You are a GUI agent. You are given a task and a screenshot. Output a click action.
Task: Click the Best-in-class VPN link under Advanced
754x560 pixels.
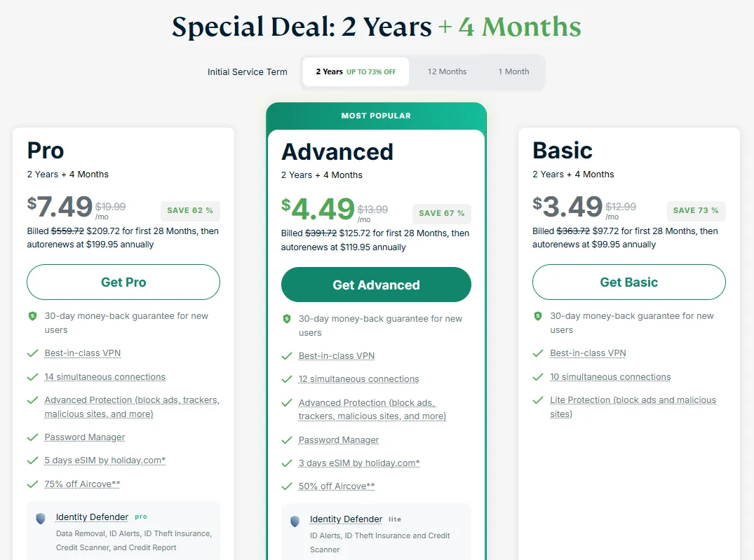point(336,356)
